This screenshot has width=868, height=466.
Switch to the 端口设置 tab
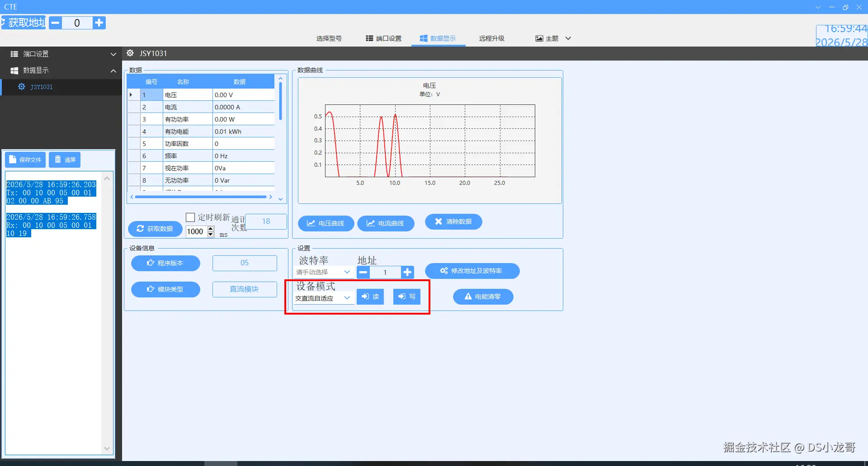click(x=383, y=38)
